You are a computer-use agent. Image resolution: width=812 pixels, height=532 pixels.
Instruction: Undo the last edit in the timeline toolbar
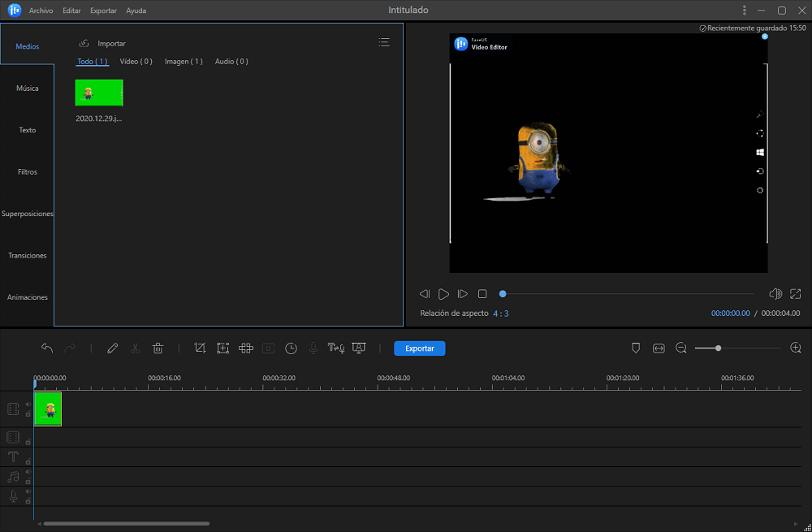47,348
